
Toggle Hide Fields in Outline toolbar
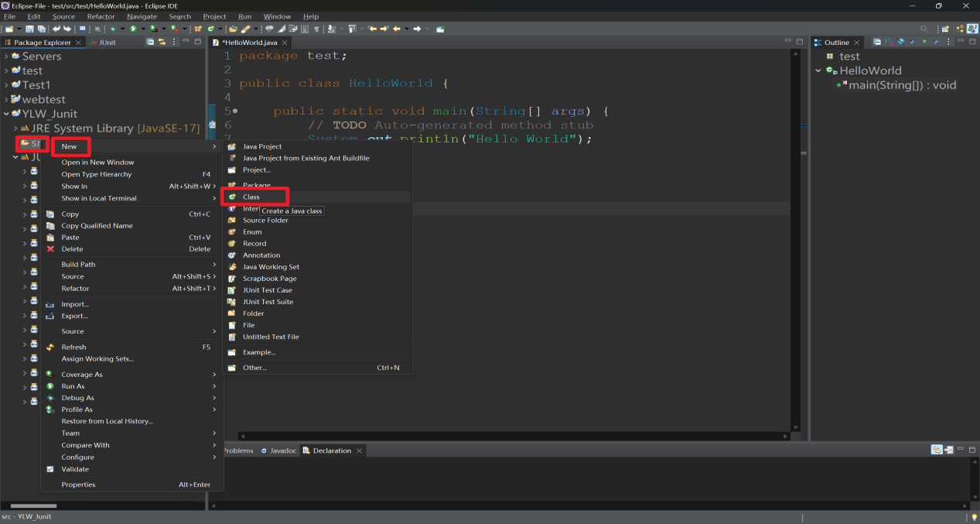tap(901, 42)
